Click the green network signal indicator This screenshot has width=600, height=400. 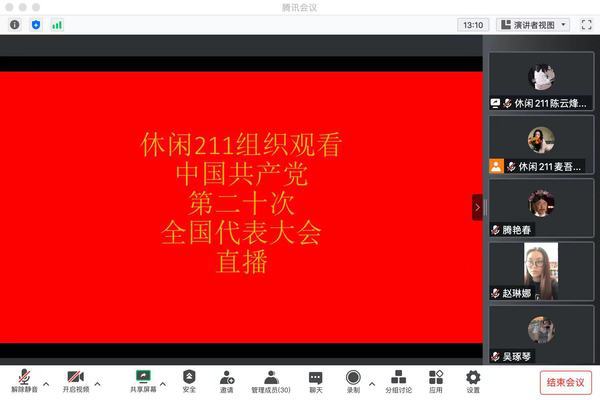pyautogui.click(x=57, y=24)
